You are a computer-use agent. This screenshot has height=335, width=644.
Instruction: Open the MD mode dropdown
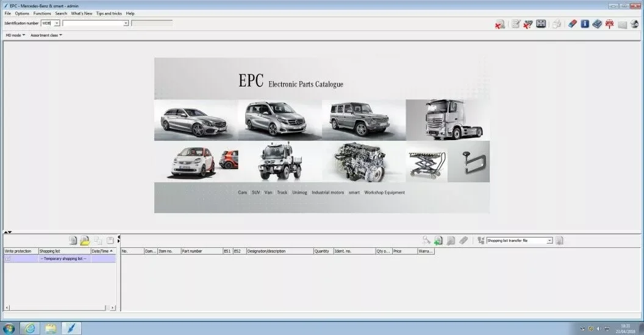coord(15,35)
